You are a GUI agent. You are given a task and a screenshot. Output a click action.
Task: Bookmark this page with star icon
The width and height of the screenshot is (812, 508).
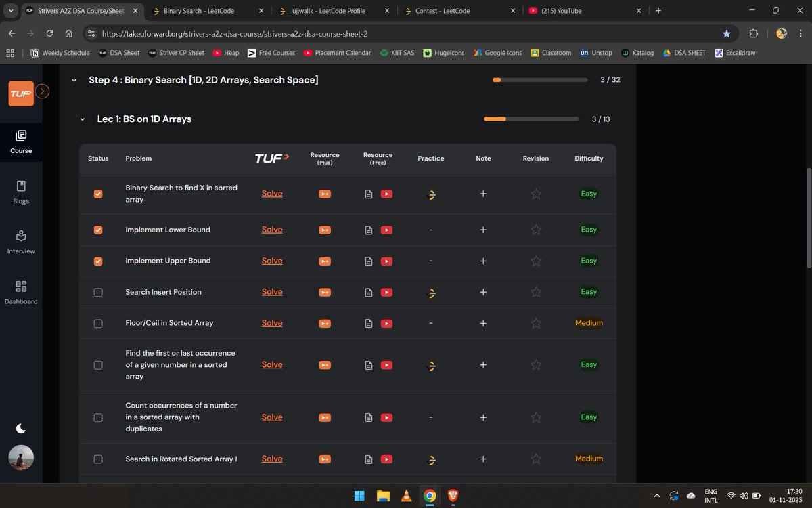727,33
